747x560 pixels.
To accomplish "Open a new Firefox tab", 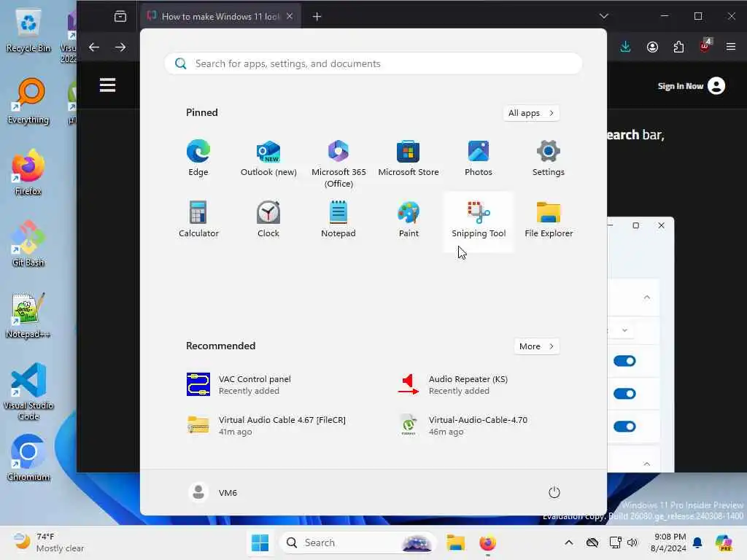I will (x=317, y=17).
